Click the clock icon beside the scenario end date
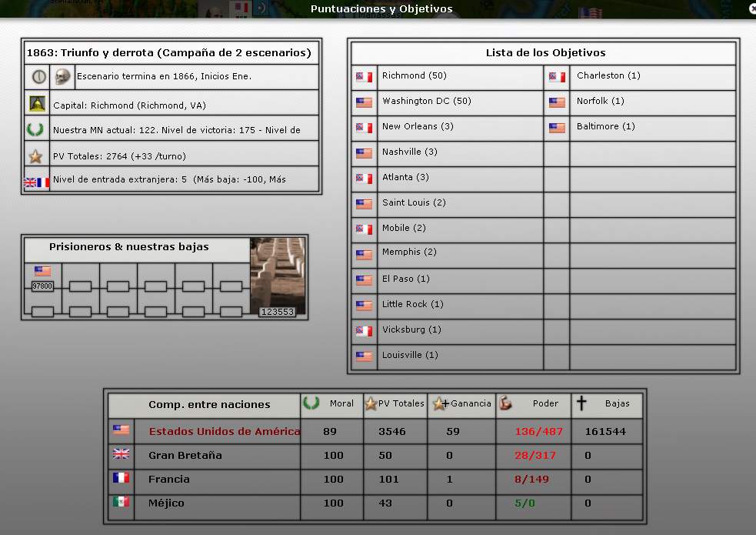 coord(38,77)
